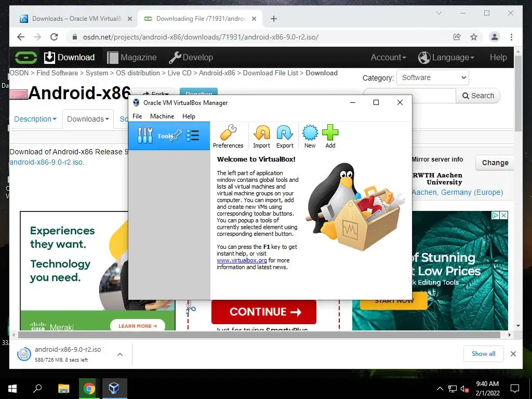Close the leaf ad with X icon

504,215
